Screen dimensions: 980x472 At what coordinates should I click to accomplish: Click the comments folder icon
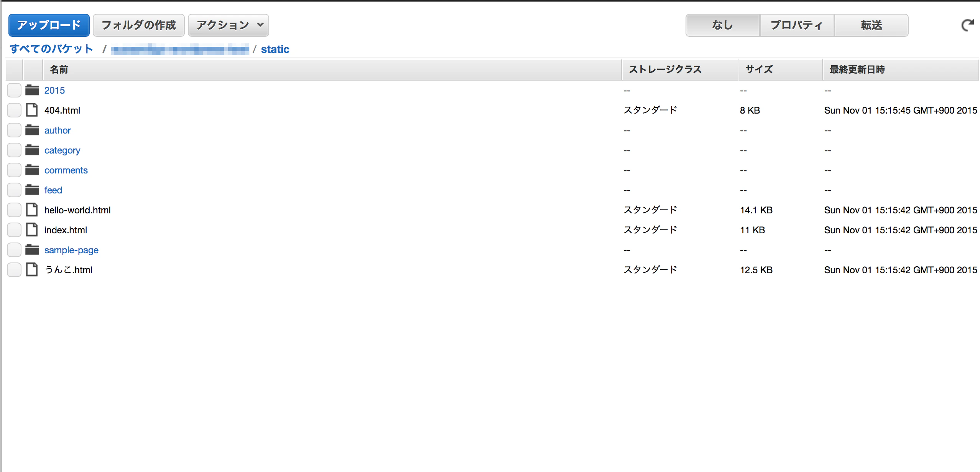pos(32,170)
